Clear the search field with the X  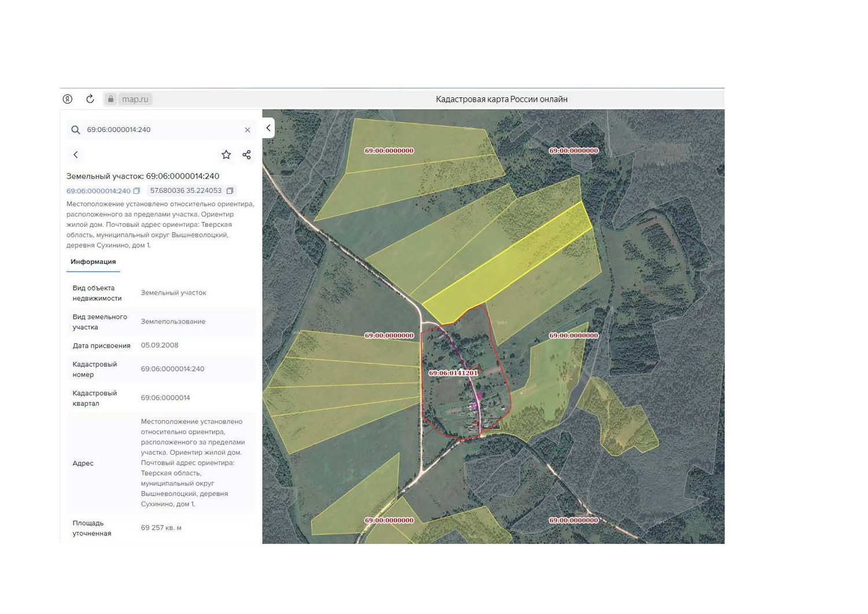[247, 130]
